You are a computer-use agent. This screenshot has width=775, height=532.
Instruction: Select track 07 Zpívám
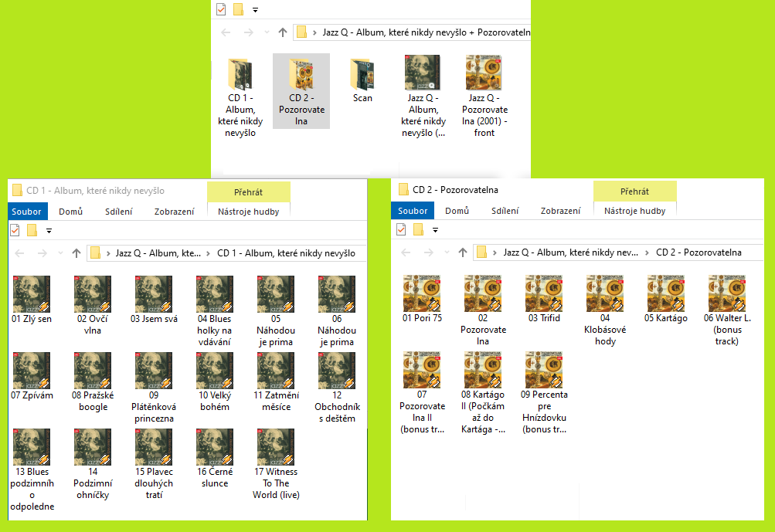[32, 376]
